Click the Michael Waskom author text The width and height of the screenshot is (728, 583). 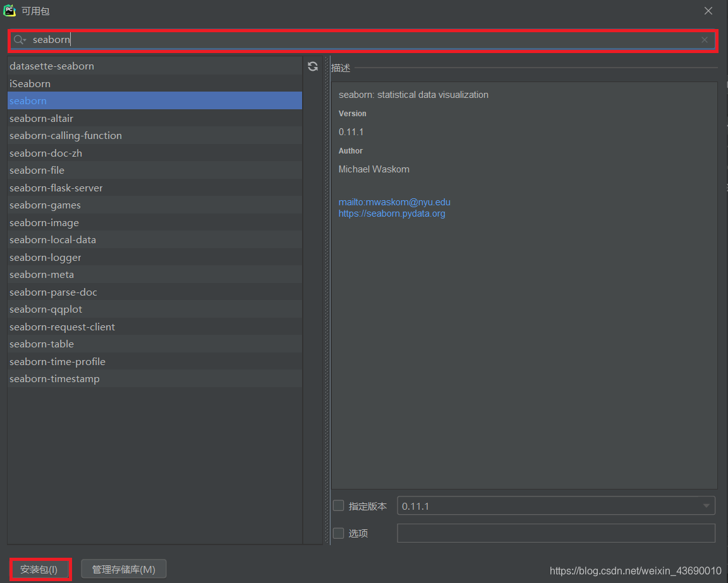point(373,169)
